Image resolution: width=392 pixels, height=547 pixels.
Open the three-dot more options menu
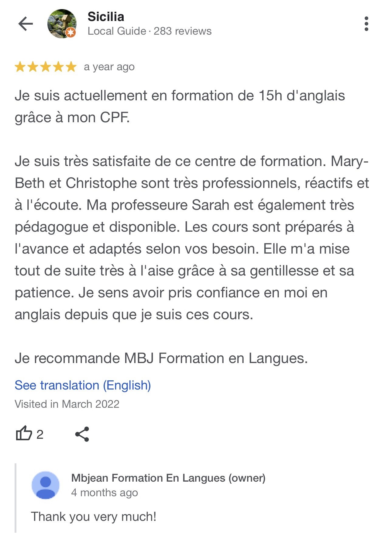[366, 24]
